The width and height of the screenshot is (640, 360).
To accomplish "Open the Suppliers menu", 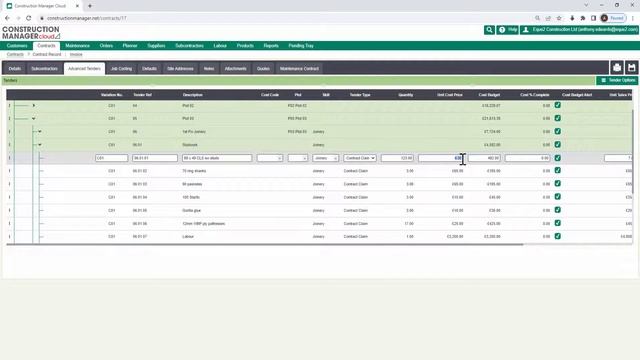I will coord(156,46).
